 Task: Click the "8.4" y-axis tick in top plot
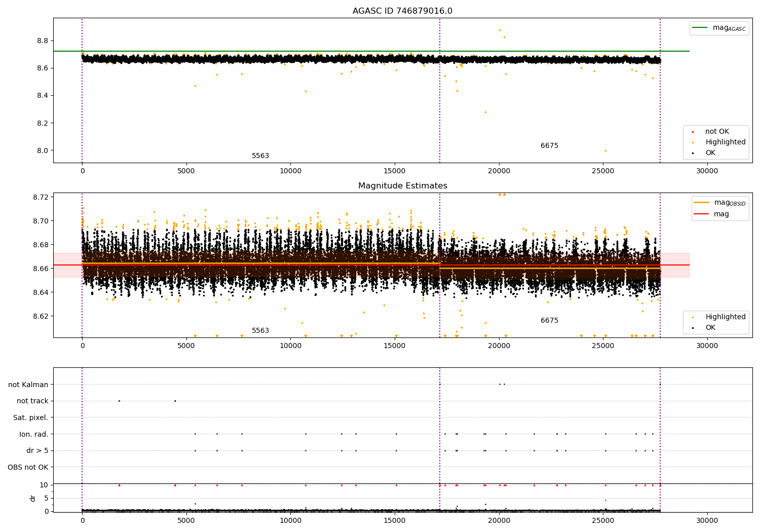[x=42, y=96]
